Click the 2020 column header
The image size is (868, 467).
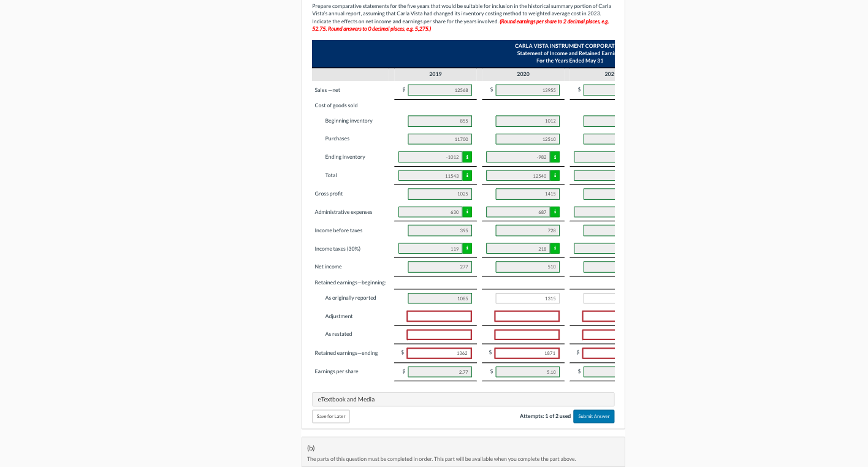pos(523,74)
